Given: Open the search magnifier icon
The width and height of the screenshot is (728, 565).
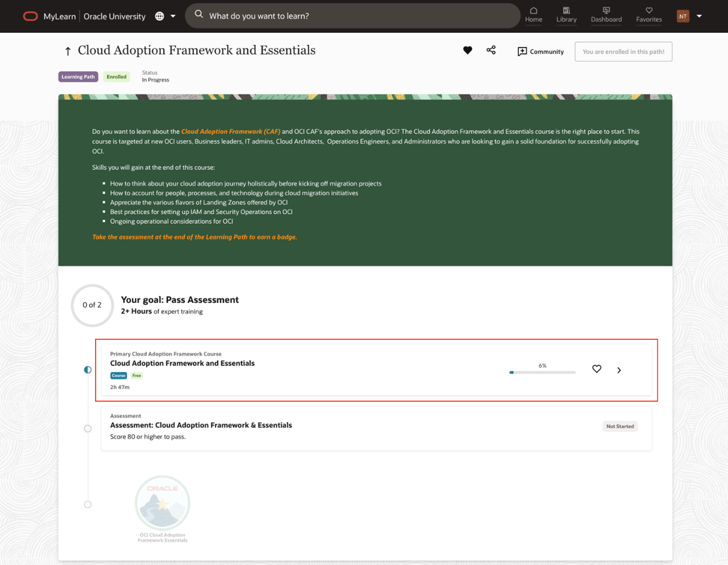Looking at the screenshot, I should (x=198, y=15).
